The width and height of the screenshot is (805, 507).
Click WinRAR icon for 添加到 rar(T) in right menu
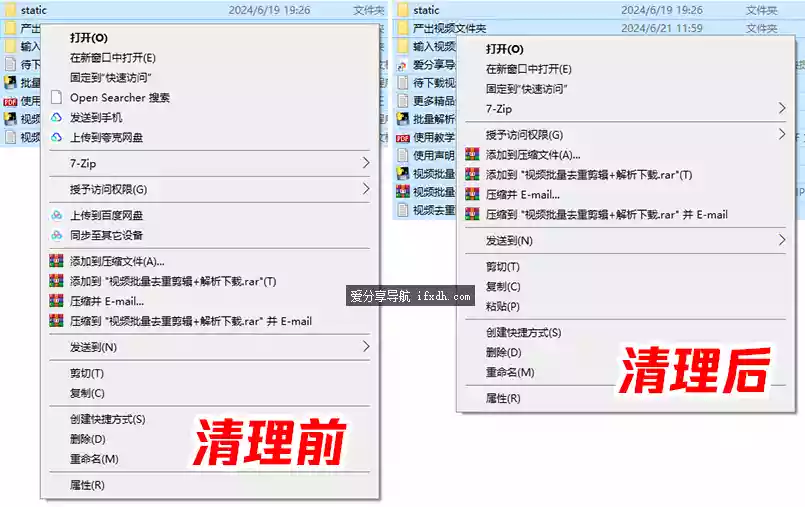pyautogui.click(x=472, y=174)
